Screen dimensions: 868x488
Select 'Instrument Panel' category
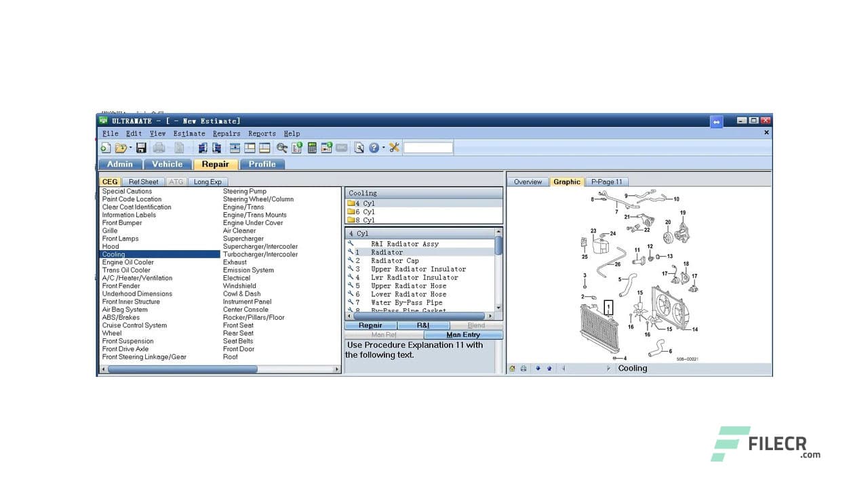(x=247, y=302)
